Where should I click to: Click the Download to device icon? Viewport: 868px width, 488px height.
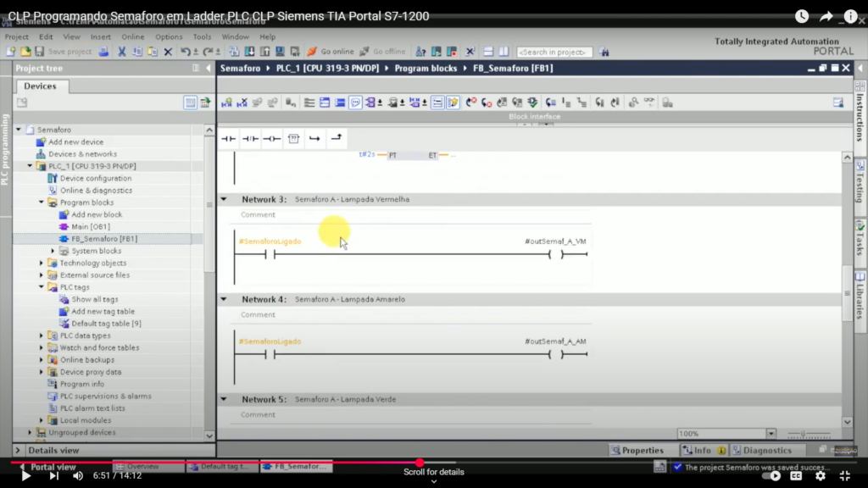pos(250,52)
